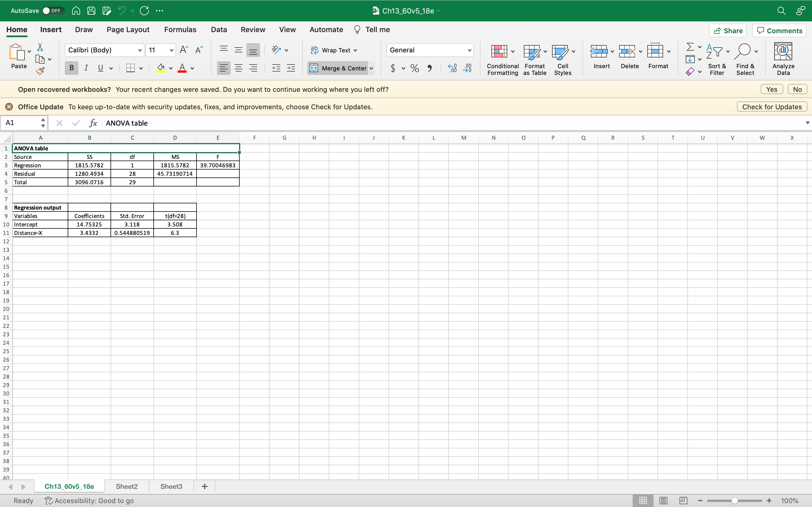The height and width of the screenshot is (507, 812).
Task: Switch to the Formulas ribbon tab
Action: click(x=180, y=30)
